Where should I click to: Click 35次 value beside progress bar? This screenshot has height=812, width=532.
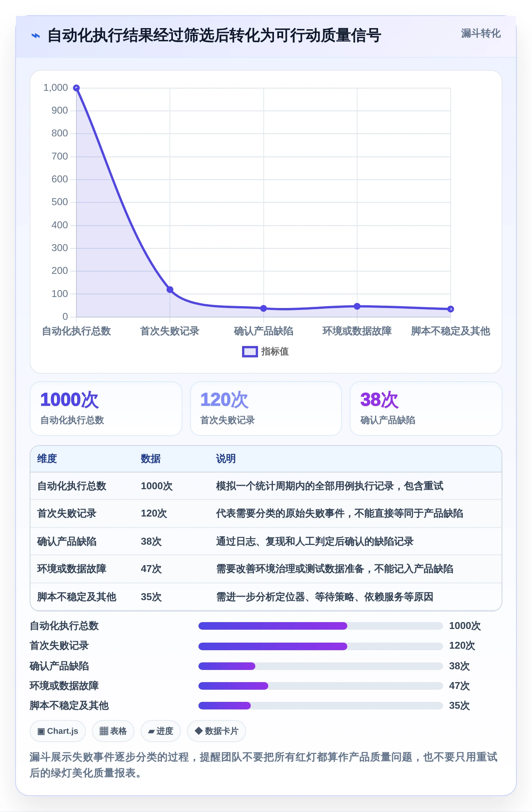[x=459, y=706]
